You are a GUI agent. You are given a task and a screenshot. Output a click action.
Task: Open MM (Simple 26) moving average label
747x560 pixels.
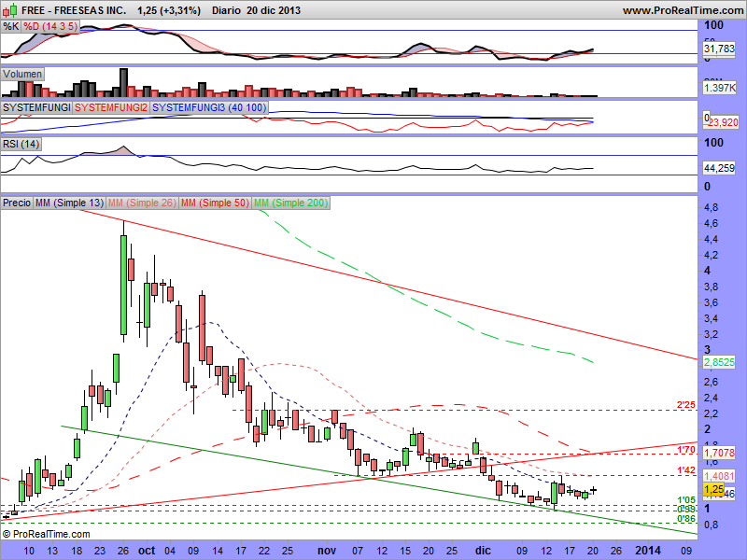[x=142, y=203]
